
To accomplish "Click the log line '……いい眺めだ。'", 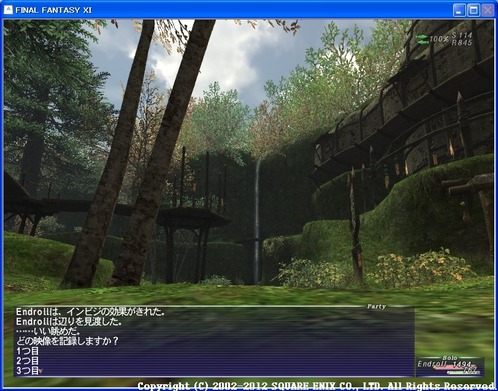I will (x=48, y=331).
